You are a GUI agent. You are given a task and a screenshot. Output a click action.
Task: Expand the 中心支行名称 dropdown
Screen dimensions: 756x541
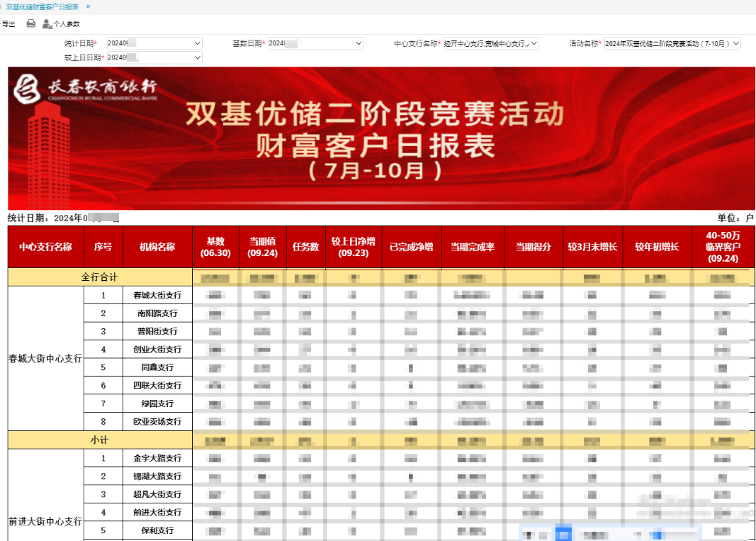534,43
